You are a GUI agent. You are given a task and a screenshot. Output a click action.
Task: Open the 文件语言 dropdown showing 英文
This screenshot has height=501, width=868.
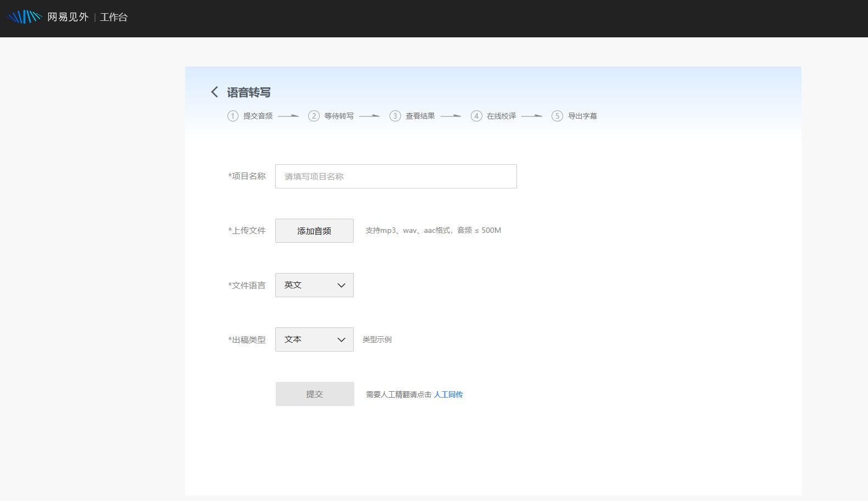(x=314, y=285)
